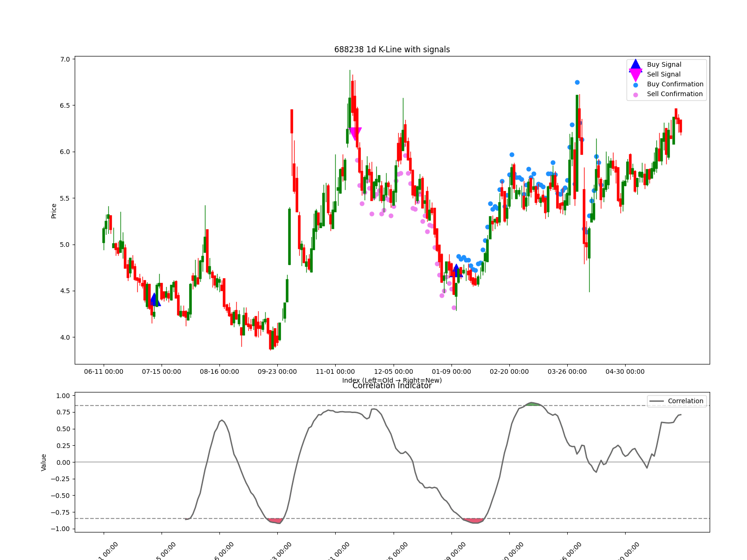Click the 'Correlation Indicator' subplot title

392,386
